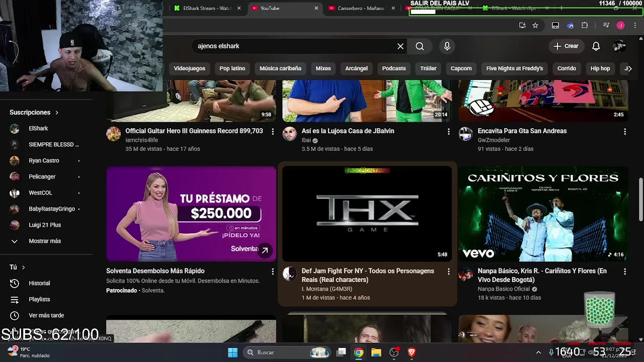The height and width of the screenshot is (362, 644).
Task: Filter results by Música caribeña chip
Action: [280, 68]
